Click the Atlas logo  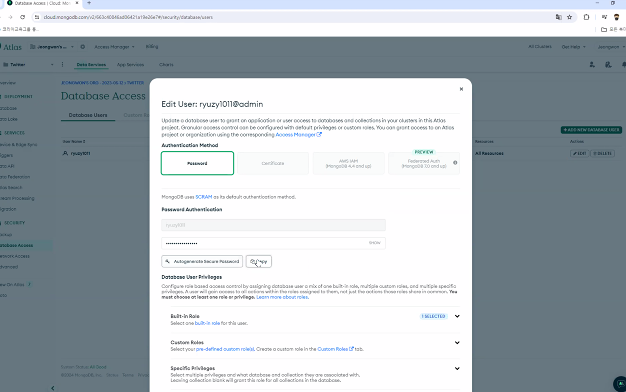[x=11, y=47]
